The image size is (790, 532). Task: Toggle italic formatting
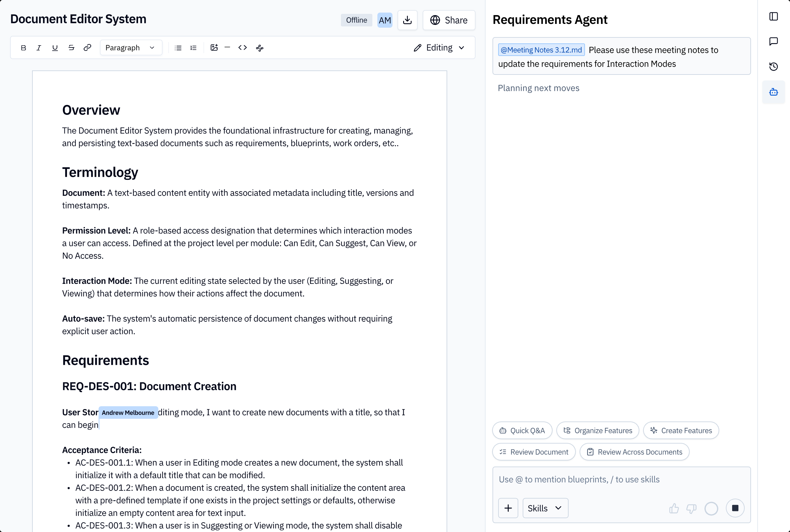[39, 48]
